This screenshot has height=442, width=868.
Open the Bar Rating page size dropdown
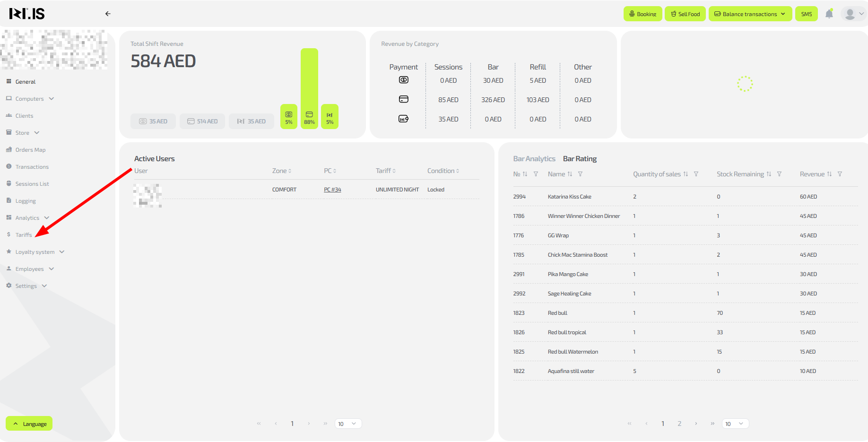(735, 424)
